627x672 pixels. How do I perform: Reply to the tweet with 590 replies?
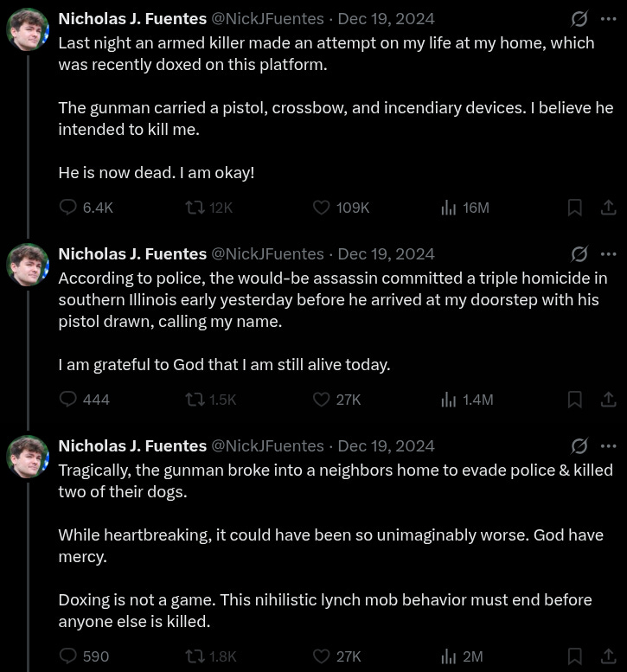[68, 656]
